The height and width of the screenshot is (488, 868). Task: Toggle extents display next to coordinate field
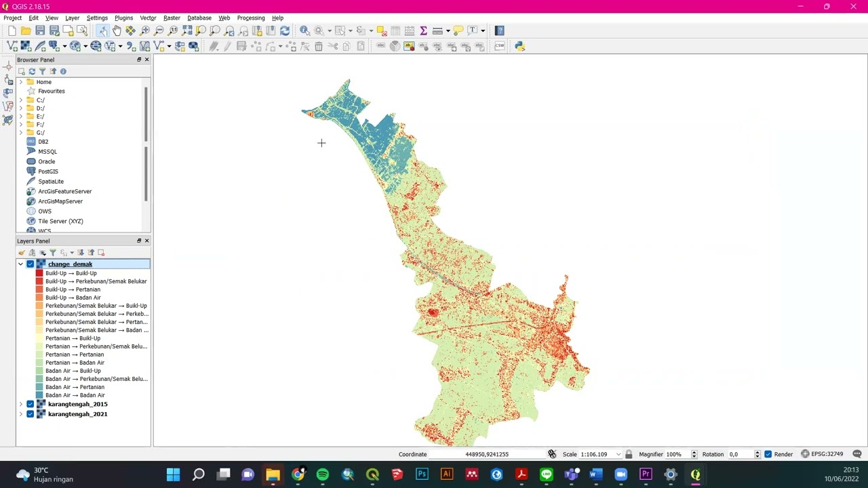pos(552,454)
